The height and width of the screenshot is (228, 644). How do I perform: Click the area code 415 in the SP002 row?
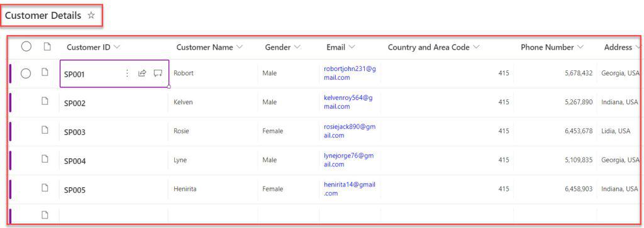504,102
